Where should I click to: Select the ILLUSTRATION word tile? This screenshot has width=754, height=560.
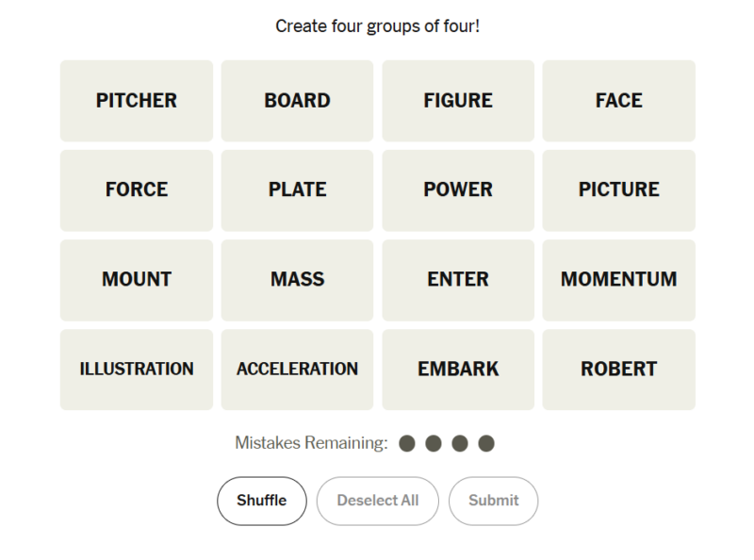(x=137, y=370)
